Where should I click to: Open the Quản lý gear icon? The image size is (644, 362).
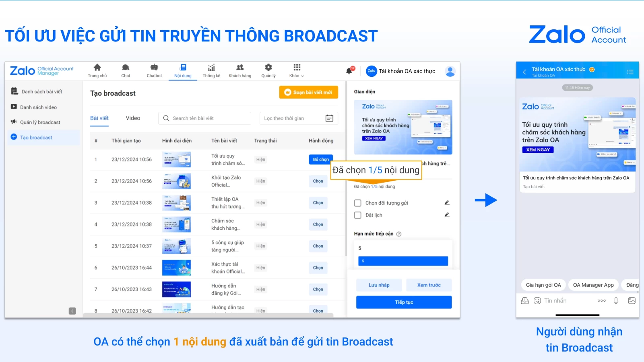(x=268, y=68)
